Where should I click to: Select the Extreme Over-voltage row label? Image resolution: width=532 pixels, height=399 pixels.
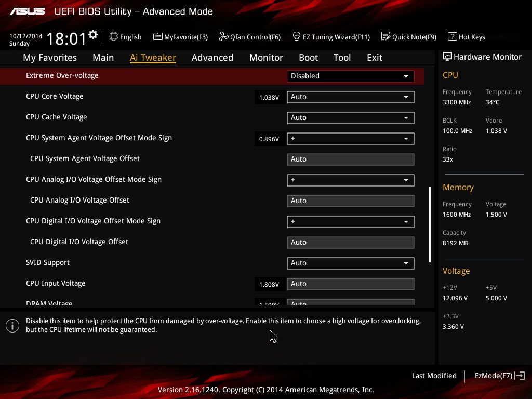click(62, 75)
